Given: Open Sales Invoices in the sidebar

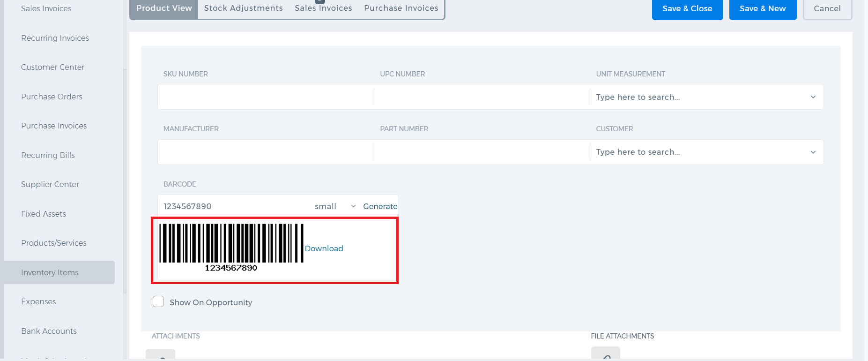Looking at the screenshot, I should click(46, 8).
